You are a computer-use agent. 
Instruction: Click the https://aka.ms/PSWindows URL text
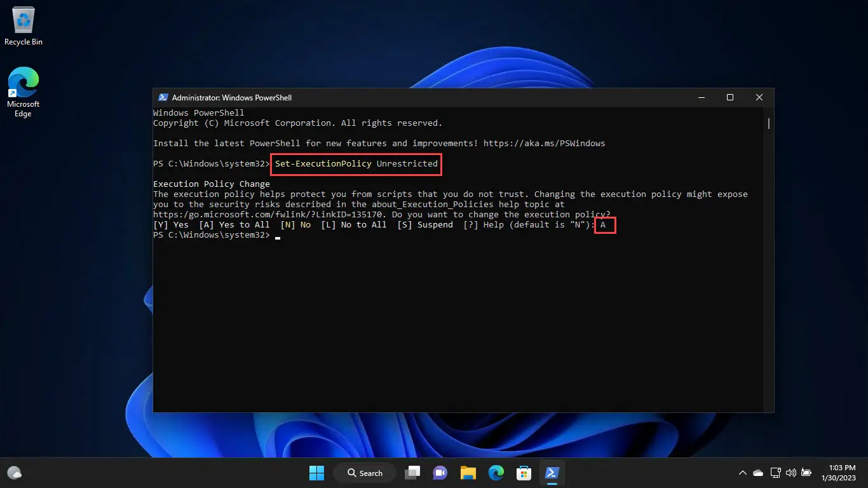coord(545,144)
